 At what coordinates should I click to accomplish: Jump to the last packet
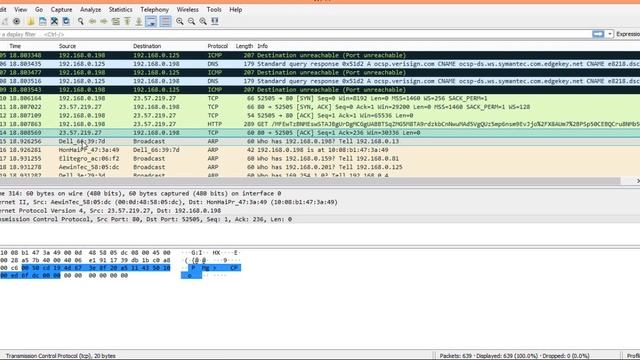click(139, 21)
